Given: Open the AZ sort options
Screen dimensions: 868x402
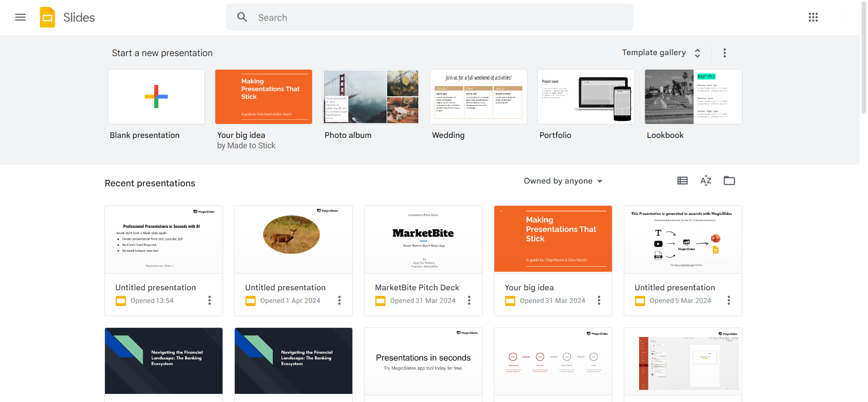Looking at the screenshot, I should click(706, 181).
